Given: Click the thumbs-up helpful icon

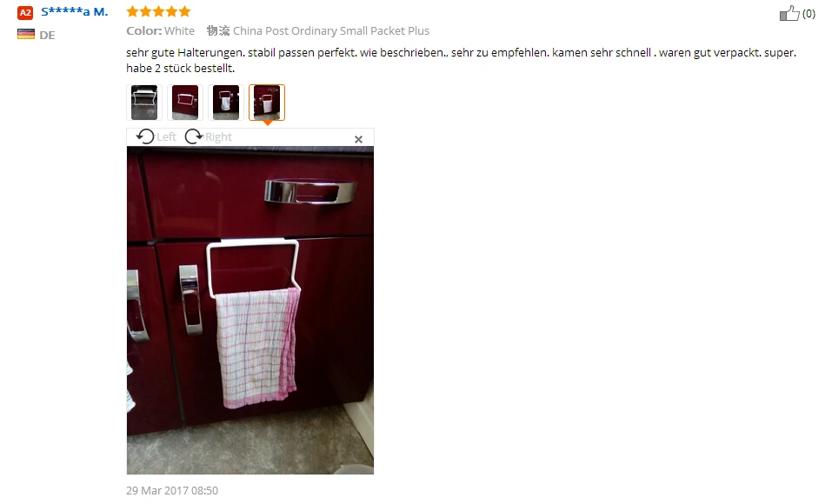Looking at the screenshot, I should pos(789,13).
